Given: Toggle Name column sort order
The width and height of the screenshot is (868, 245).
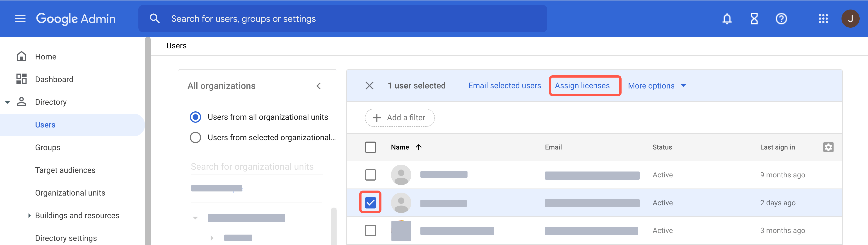Looking at the screenshot, I should 419,147.
